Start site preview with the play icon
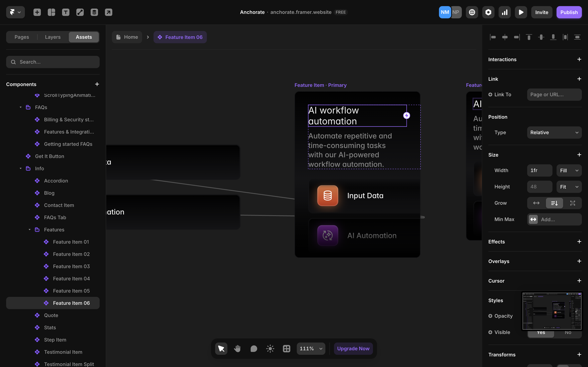Image resolution: width=588 pixels, height=367 pixels. click(521, 12)
